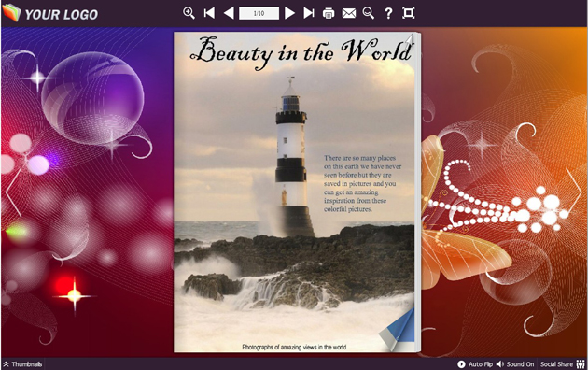Click the right side next page arrow
Viewport: 588px width, 370px height.
(x=573, y=192)
